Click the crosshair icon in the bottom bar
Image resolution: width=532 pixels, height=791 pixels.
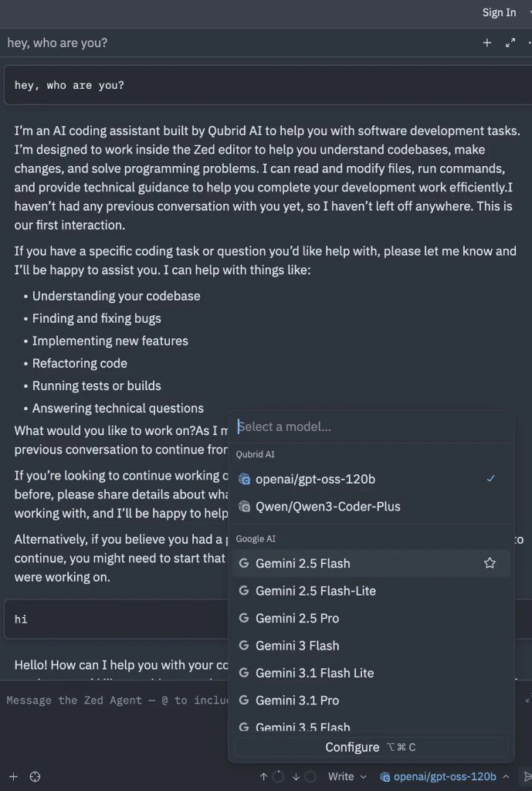coord(35,776)
